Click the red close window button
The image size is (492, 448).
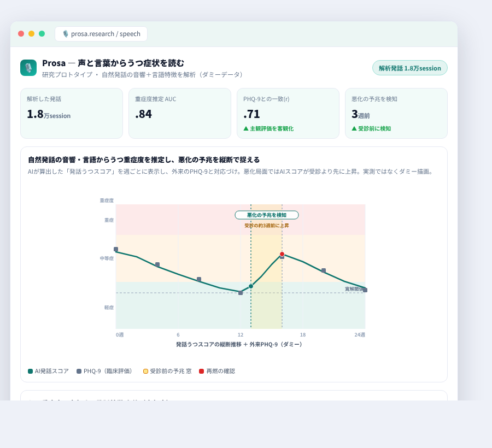[21, 34]
